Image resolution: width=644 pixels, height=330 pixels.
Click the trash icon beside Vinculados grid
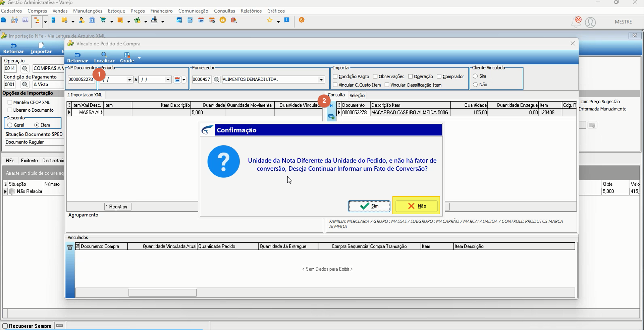(x=70, y=248)
